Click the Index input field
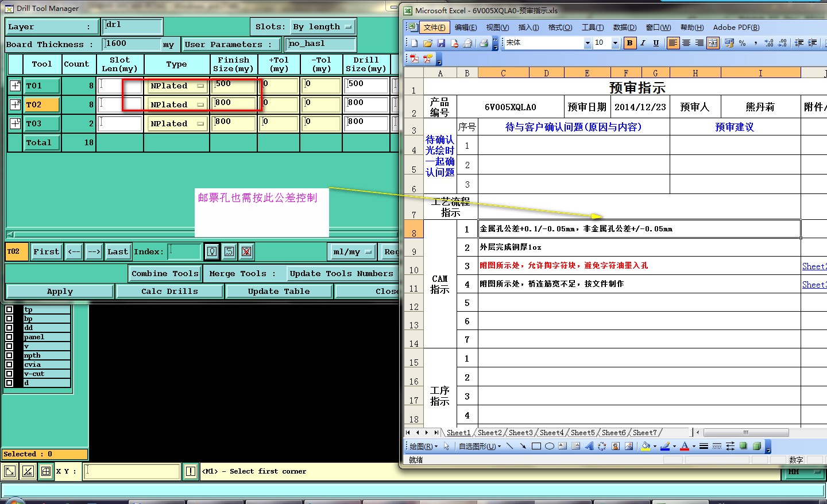827x504 pixels. point(184,251)
